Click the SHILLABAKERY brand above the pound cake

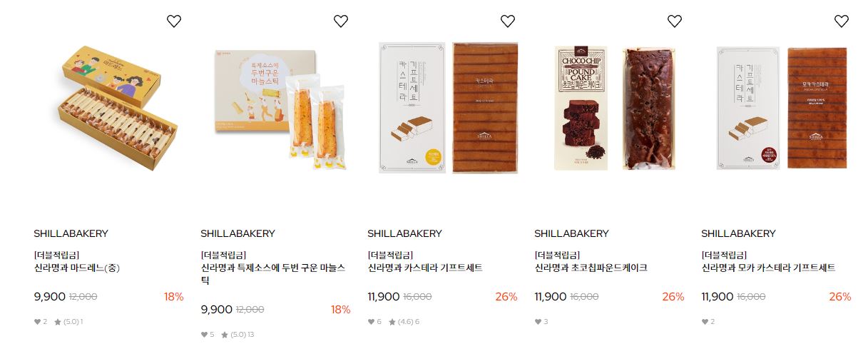571,233
